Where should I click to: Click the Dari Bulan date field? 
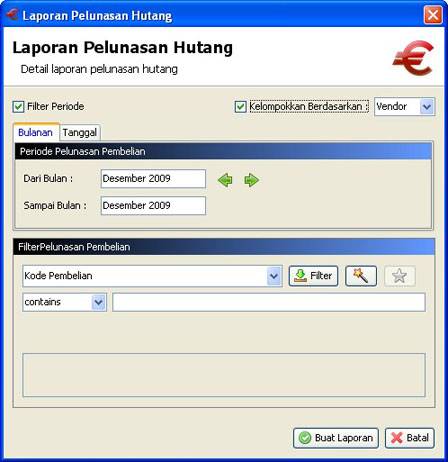153,179
